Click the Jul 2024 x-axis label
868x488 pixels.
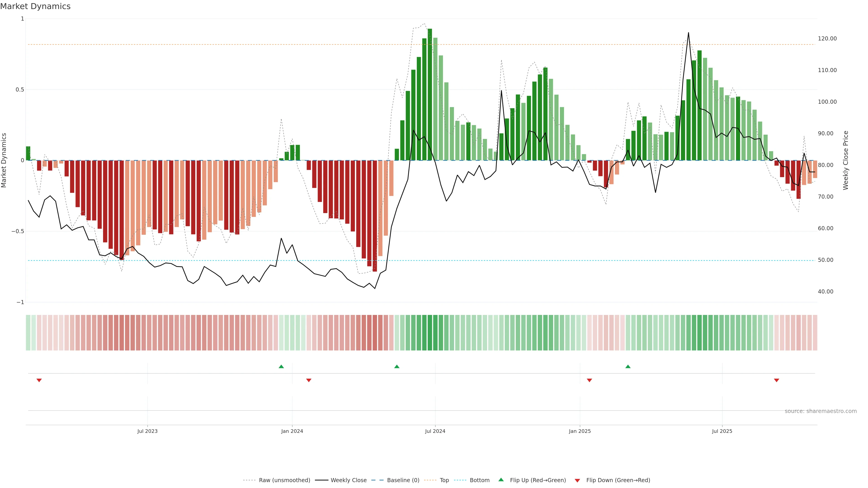(x=435, y=431)
